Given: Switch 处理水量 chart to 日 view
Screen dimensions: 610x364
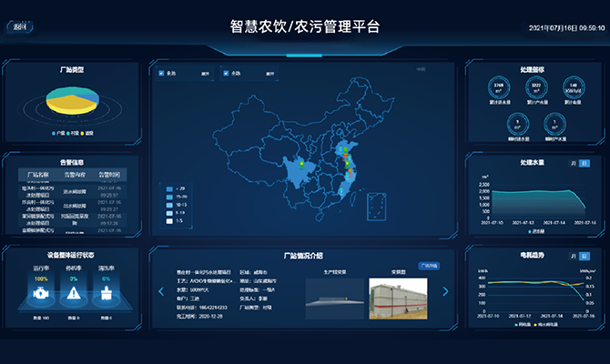Looking at the screenshot, I should coord(585,163).
